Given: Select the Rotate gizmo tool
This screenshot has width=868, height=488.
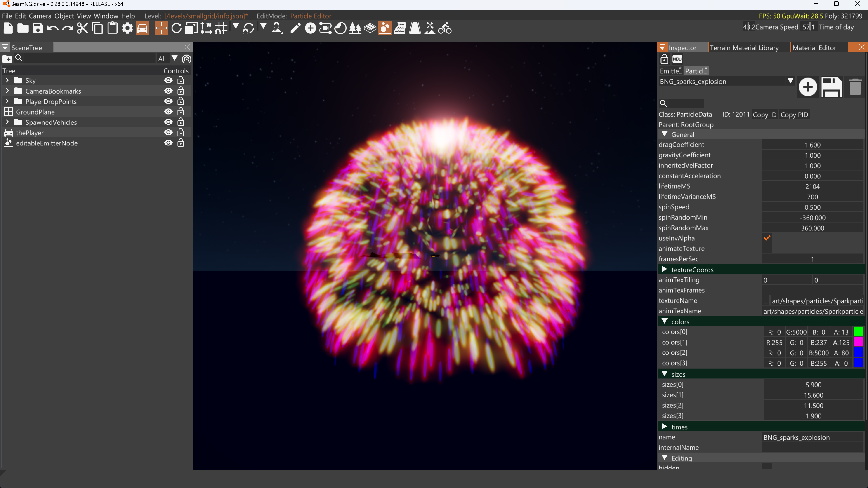Looking at the screenshot, I should [176, 28].
